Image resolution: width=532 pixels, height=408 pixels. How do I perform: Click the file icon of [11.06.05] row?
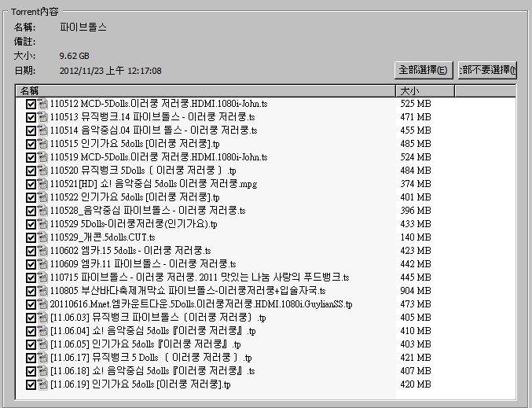pyautogui.click(x=42, y=344)
